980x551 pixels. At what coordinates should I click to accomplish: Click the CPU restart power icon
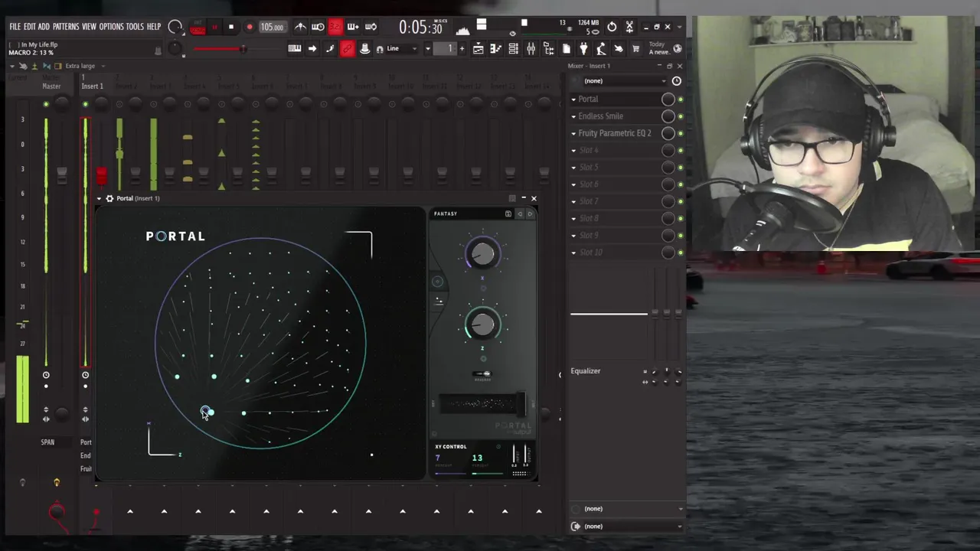click(612, 27)
